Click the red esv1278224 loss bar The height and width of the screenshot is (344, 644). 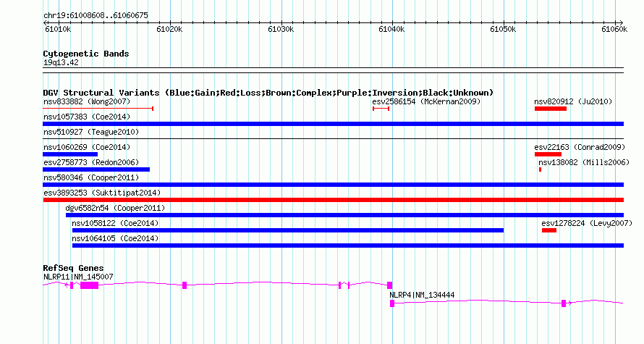click(x=549, y=230)
